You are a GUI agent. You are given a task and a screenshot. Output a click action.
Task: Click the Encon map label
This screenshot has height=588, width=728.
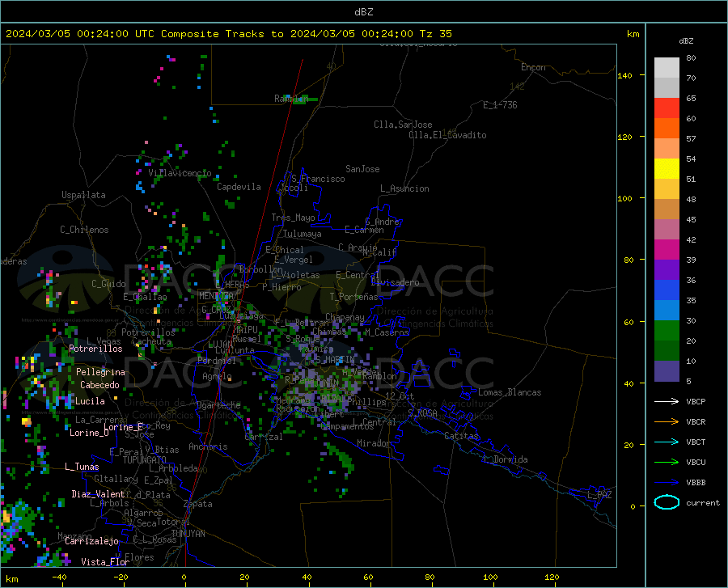[x=533, y=67]
